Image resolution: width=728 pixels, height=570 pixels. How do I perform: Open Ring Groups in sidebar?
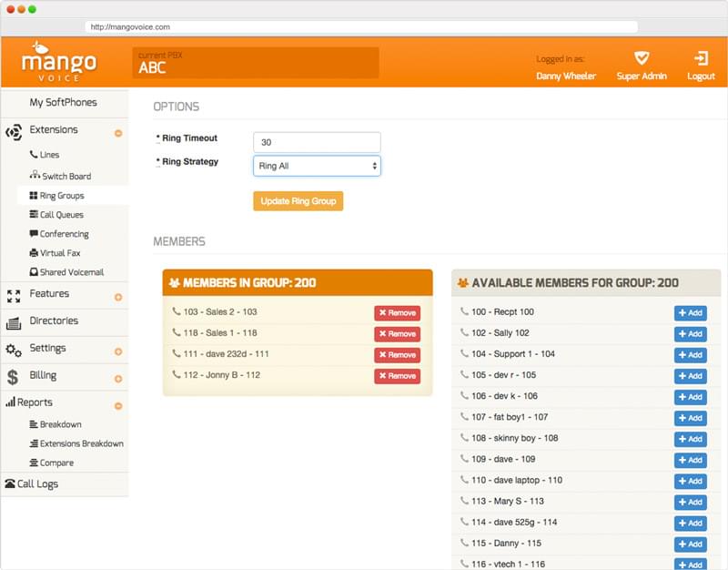point(61,196)
